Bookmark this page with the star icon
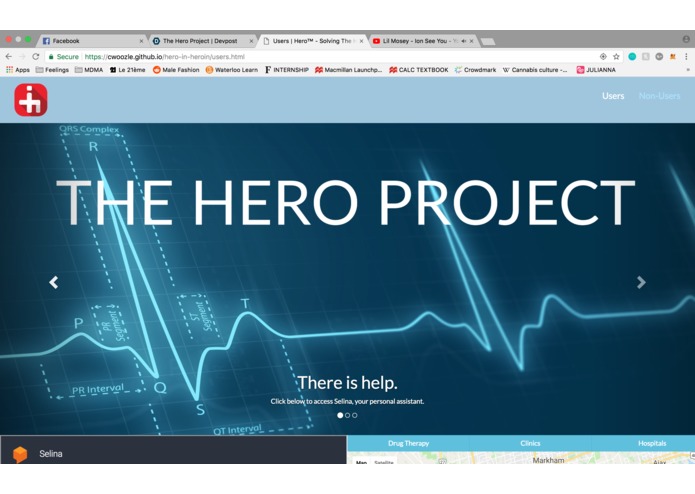The image size is (695, 494). [x=616, y=56]
